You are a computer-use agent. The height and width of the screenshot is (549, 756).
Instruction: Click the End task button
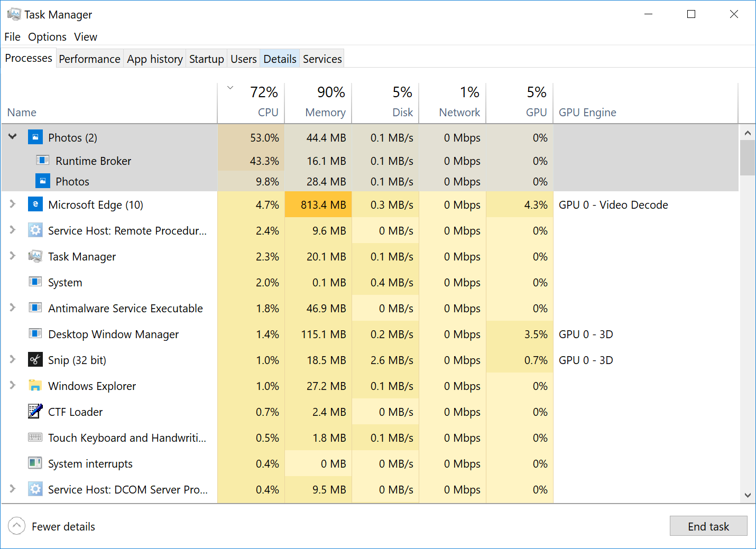708,526
